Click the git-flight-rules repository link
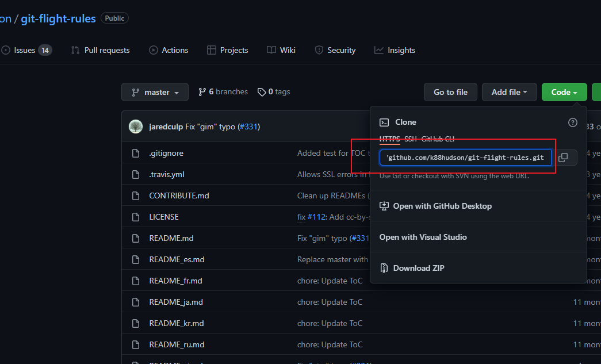 coord(58,18)
